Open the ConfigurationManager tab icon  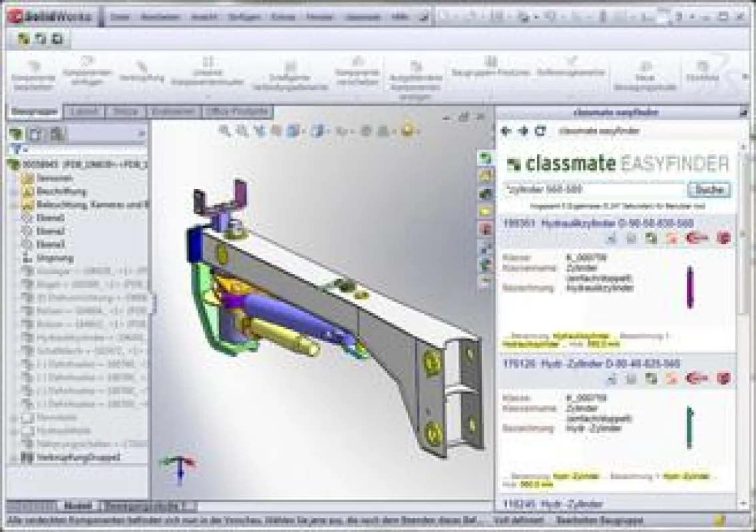[x=57, y=134]
